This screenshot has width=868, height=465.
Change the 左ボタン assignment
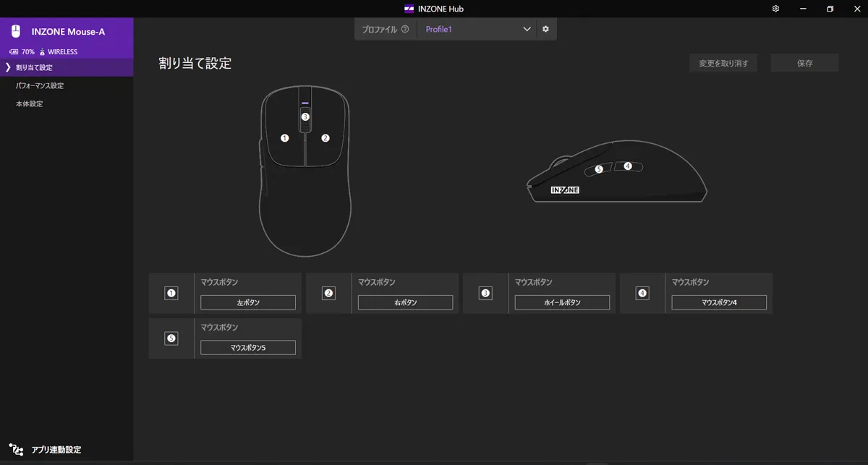[x=248, y=302]
